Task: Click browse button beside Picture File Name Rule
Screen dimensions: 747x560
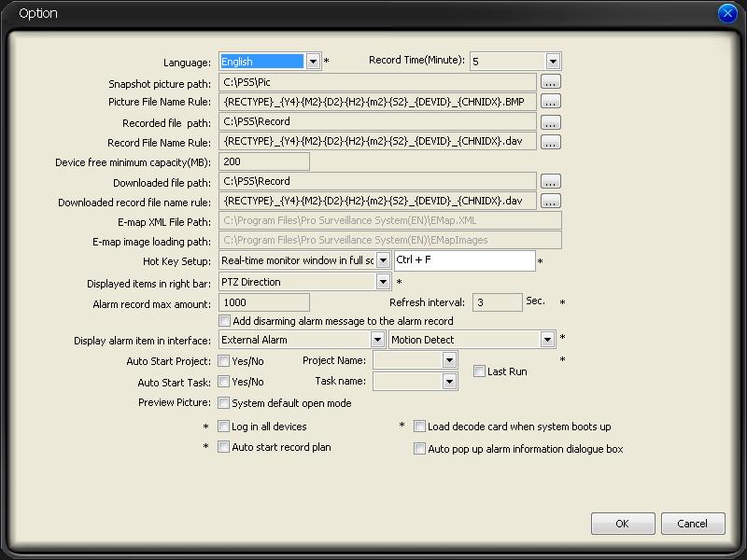Action: (x=550, y=102)
